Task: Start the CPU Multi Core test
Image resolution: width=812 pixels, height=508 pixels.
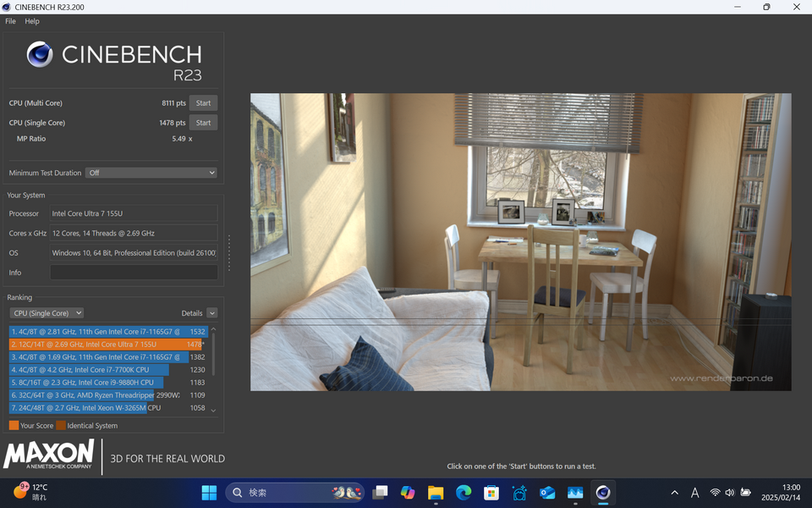Action: click(x=203, y=103)
